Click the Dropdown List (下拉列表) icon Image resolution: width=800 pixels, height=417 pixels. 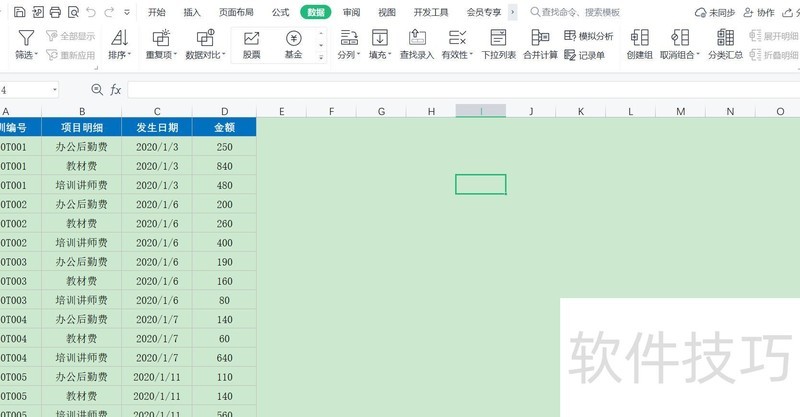(498, 38)
